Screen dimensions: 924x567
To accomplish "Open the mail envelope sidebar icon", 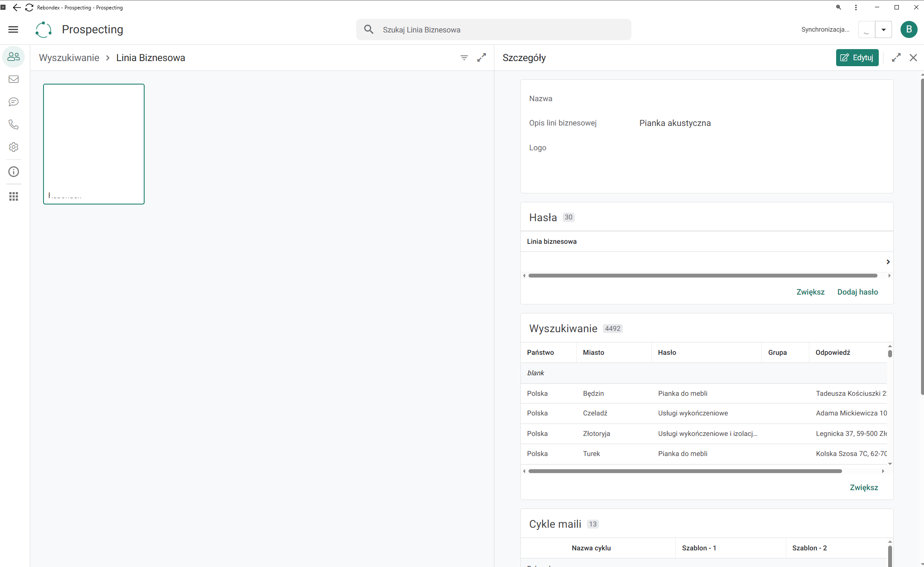I will (x=14, y=79).
